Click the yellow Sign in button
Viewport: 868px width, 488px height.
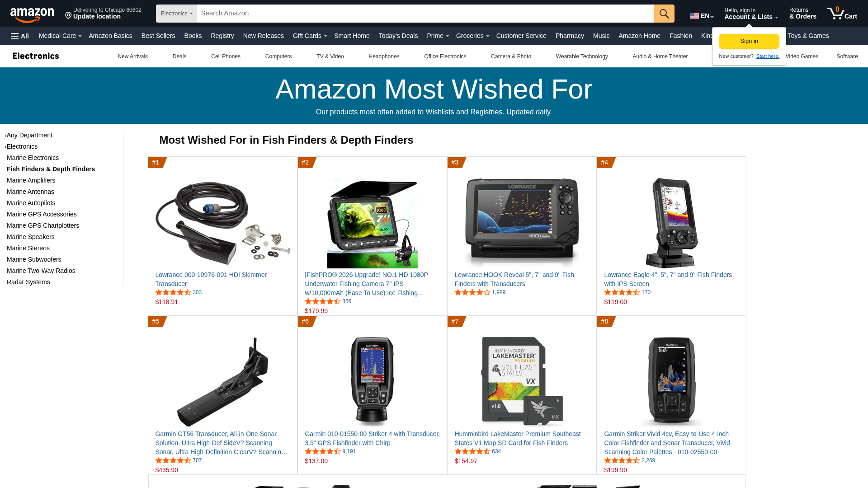(749, 41)
